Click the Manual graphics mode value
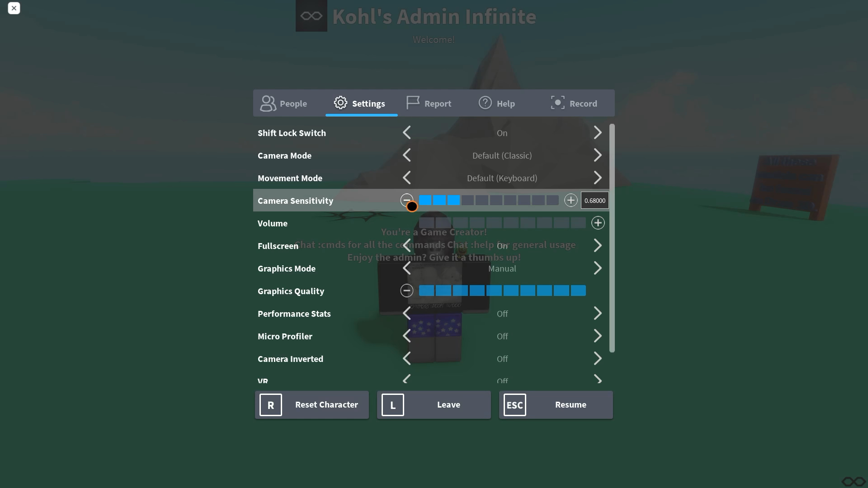 coord(502,268)
